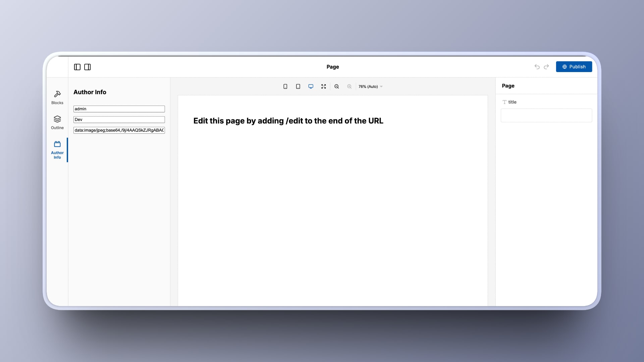Zoom out the canvas
Viewport: 644px width, 362px height.
click(x=337, y=86)
